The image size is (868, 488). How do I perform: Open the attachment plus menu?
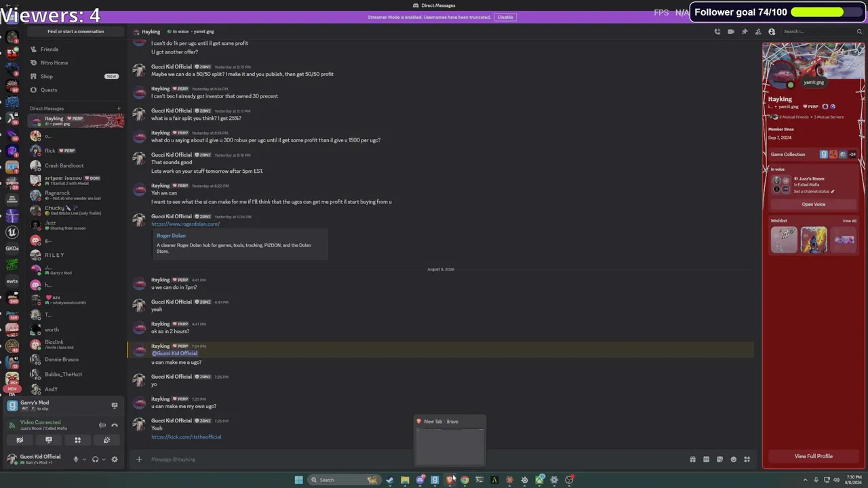click(x=139, y=460)
